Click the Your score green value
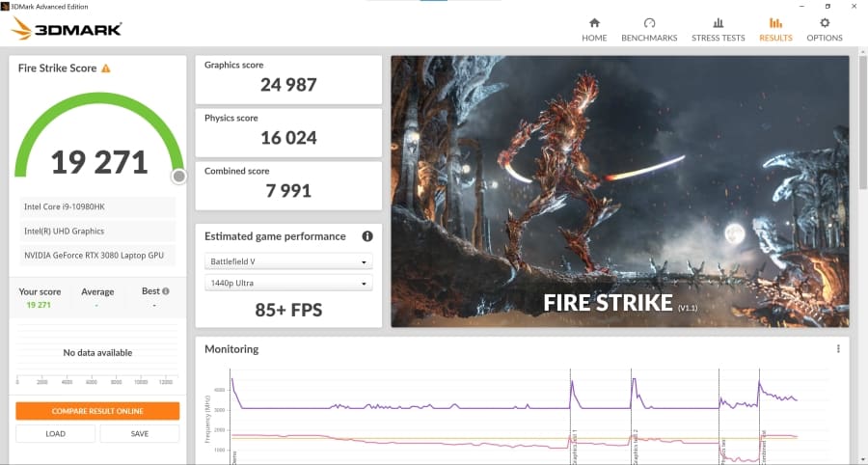Screen dimensions: 868x465 coord(39,305)
